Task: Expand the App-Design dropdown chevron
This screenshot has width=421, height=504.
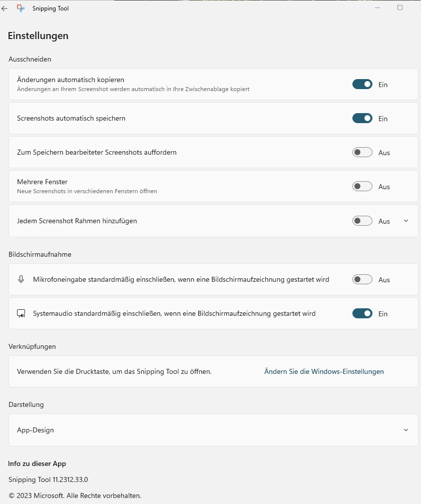Action: [x=406, y=430]
